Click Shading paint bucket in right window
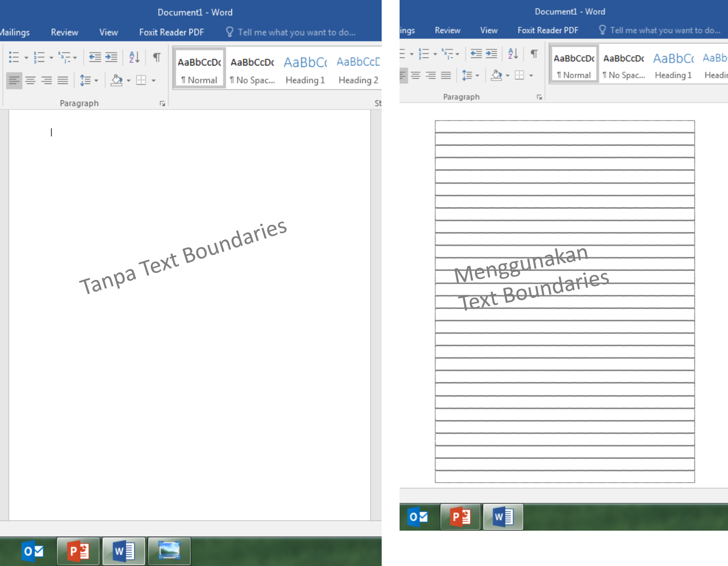Screen dimensions: 728x566 coord(496,75)
